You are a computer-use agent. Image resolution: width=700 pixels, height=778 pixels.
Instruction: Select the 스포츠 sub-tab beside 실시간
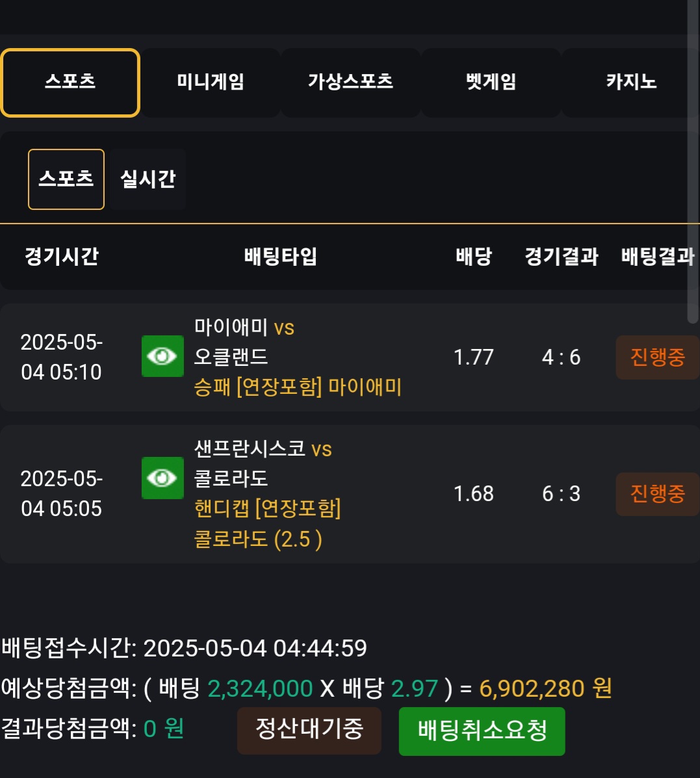66,179
